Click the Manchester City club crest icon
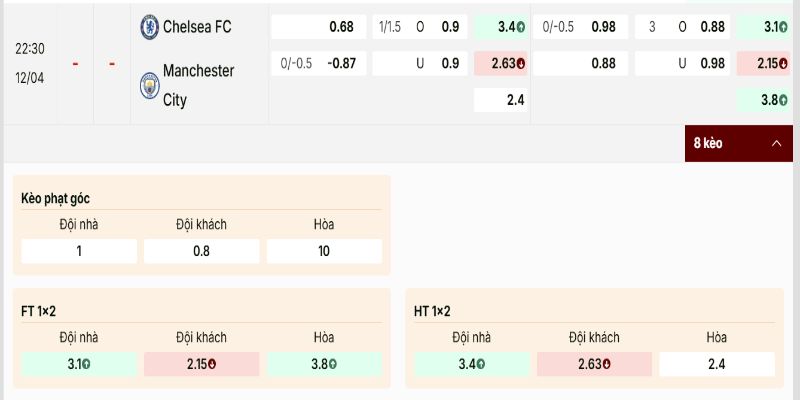Viewport: 800px width, 400px height. coord(149,85)
